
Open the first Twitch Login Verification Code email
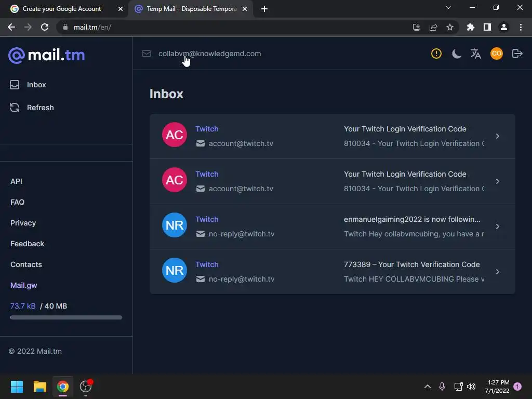point(332,136)
